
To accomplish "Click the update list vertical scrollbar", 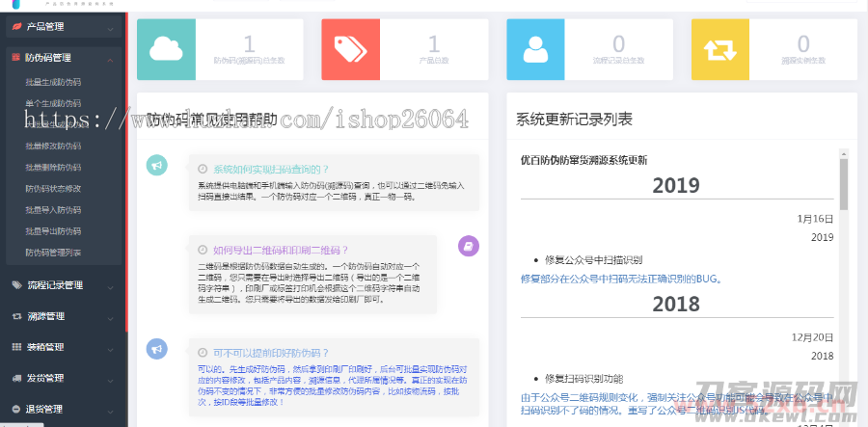I will 844,183.
